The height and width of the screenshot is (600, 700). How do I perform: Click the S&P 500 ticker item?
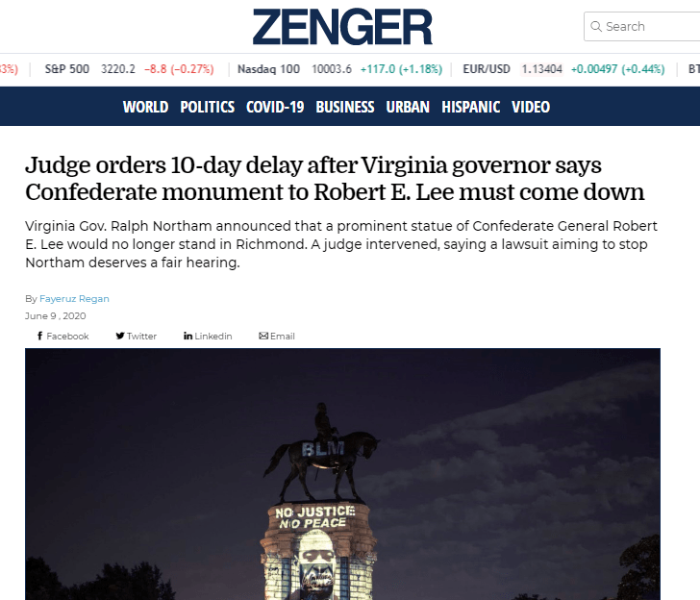coord(129,69)
